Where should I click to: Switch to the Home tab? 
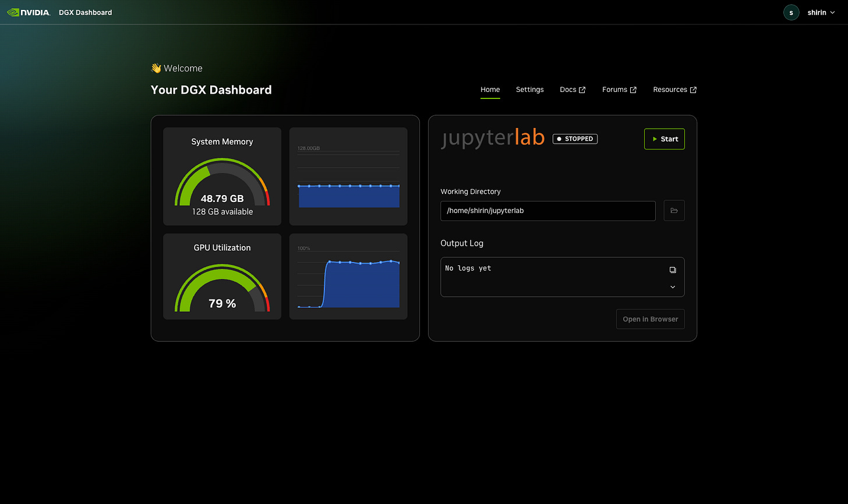(x=490, y=90)
